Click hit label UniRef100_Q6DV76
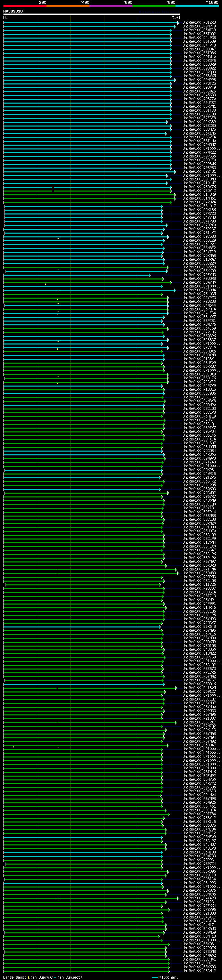The height and width of the screenshot is (980, 222). [199, 187]
